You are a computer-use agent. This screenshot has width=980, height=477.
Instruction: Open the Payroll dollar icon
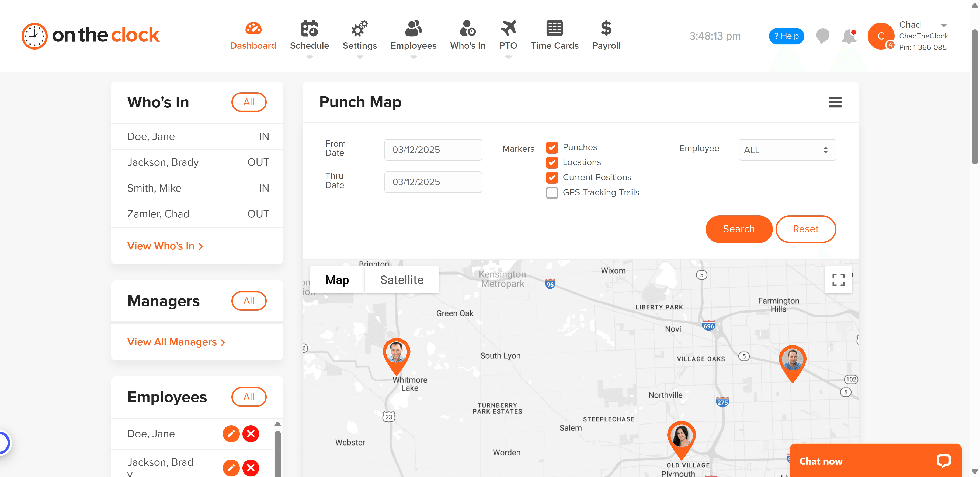[606, 28]
